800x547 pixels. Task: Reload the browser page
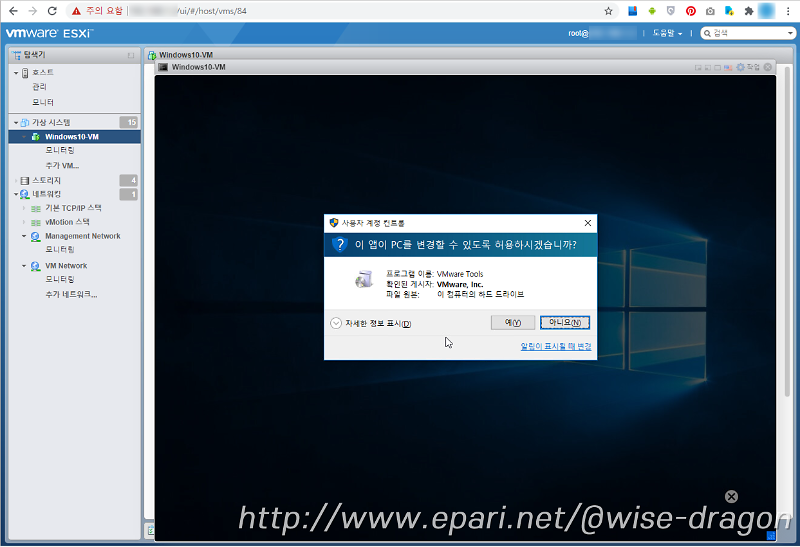tap(52, 11)
